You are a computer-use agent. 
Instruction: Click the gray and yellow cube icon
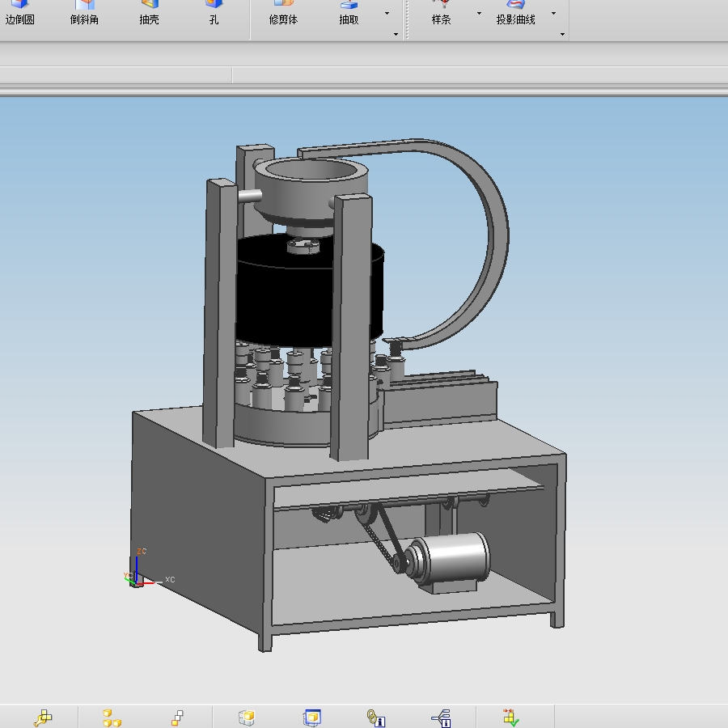(x=247, y=717)
